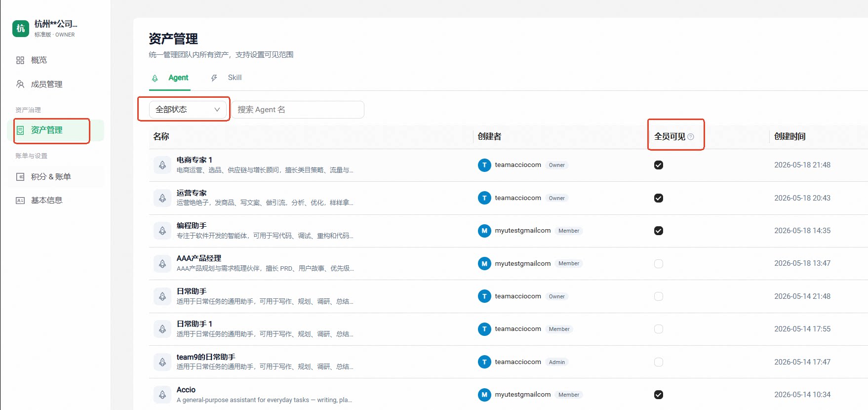Click the agent icon of AAA产品经理
This screenshot has height=410, width=868.
162,264
